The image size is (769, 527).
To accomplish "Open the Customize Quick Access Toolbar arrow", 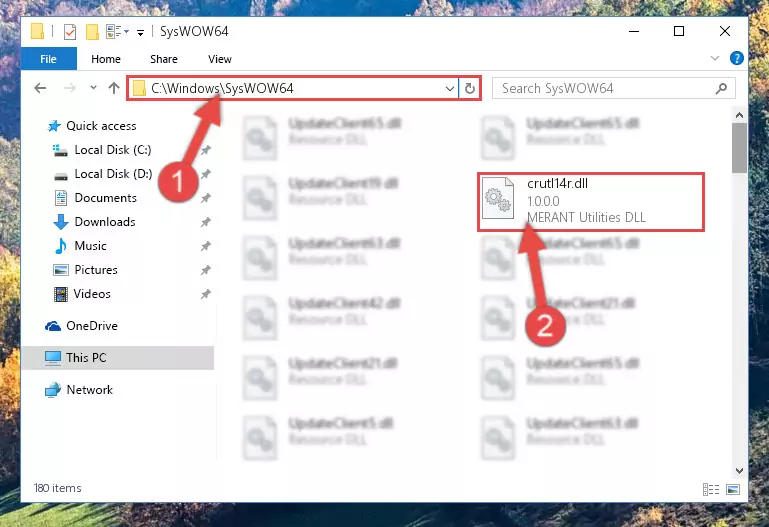I will 140,33.
